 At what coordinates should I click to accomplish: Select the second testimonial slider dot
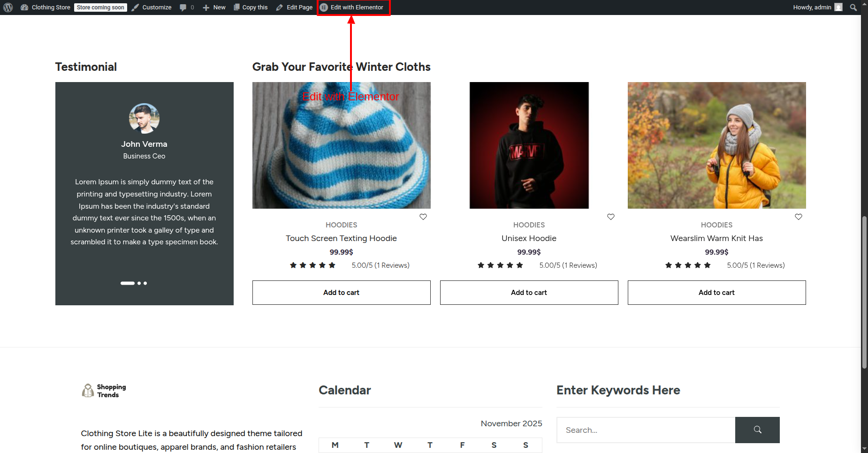139,283
